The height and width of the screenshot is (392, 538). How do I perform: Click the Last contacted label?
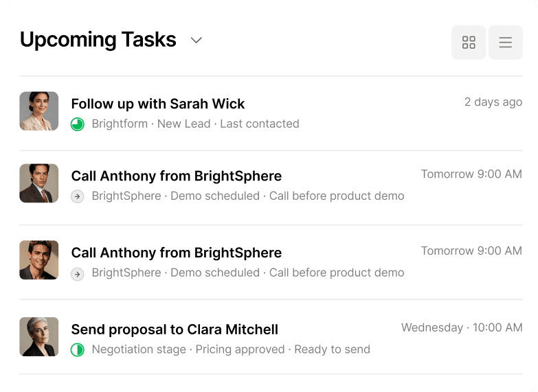click(260, 124)
